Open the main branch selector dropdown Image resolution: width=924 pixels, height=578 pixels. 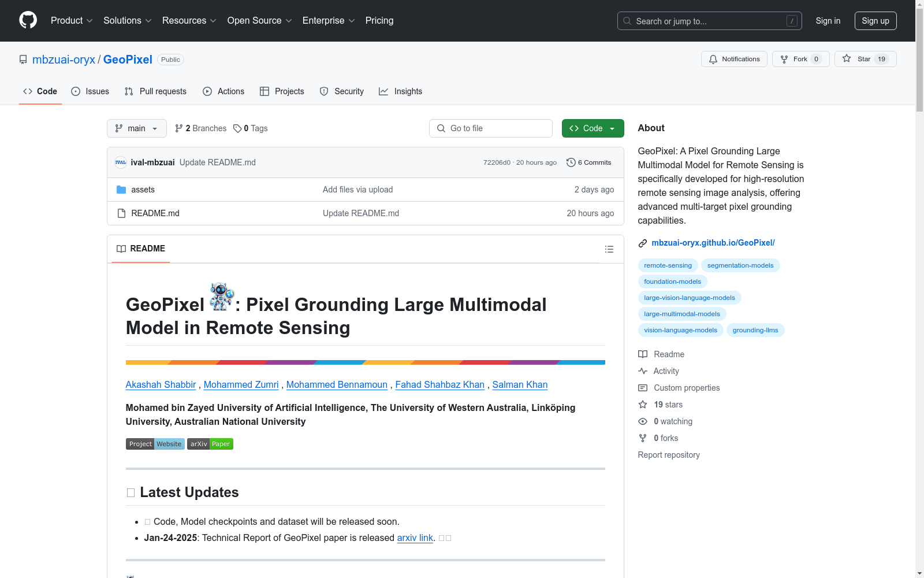coord(137,128)
